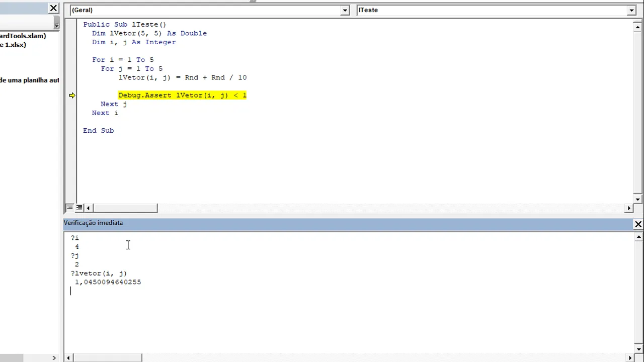Select ardTools.xlam project in tree
Viewport: 644px width, 362px height.
point(23,36)
